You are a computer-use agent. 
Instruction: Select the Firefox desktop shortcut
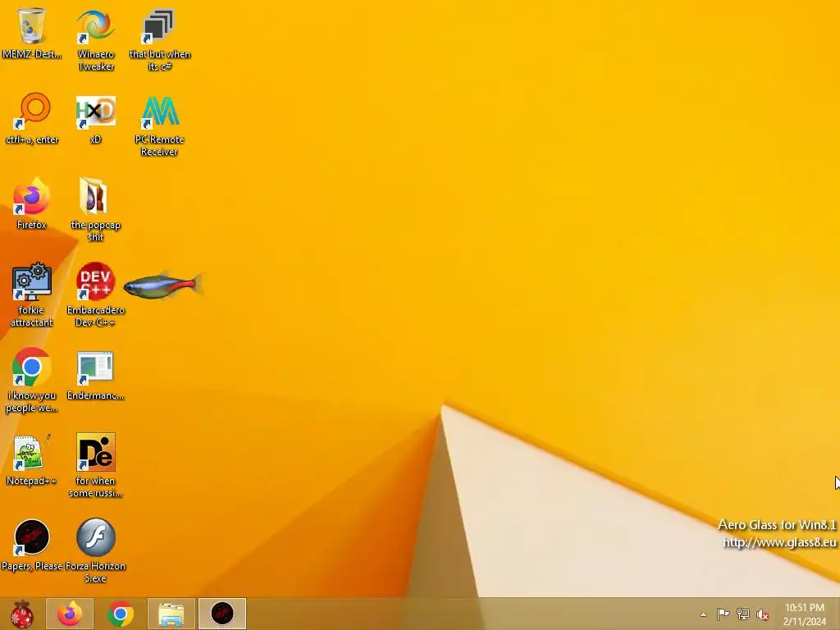point(32,203)
